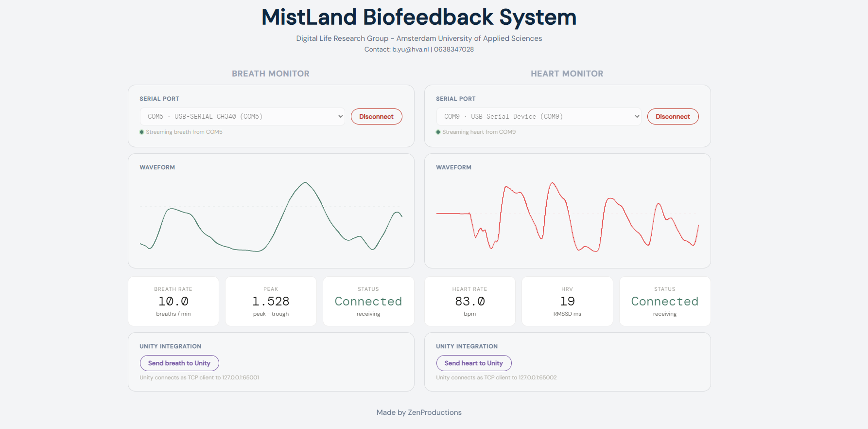Click the contact email b.yu@hva.nl

point(411,50)
